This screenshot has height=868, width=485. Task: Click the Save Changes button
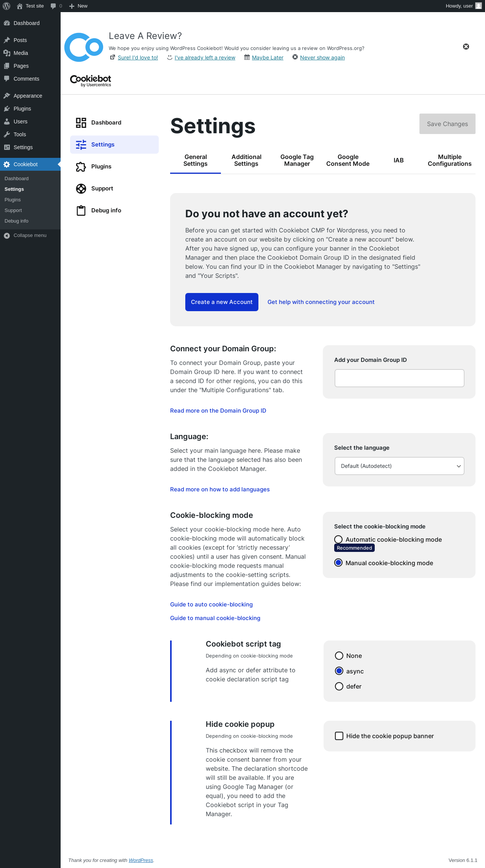click(x=447, y=124)
